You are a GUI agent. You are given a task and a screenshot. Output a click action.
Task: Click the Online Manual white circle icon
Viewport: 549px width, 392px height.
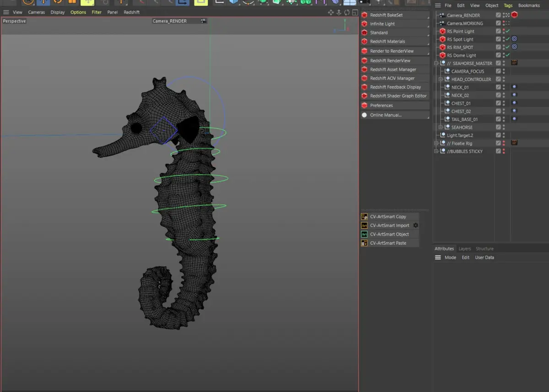tap(365, 115)
